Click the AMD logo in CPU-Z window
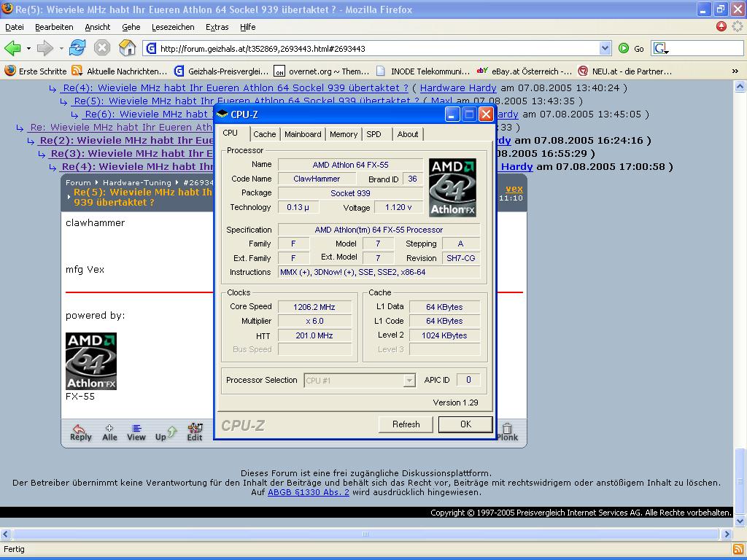747x560 pixels. [x=452, y=187]
